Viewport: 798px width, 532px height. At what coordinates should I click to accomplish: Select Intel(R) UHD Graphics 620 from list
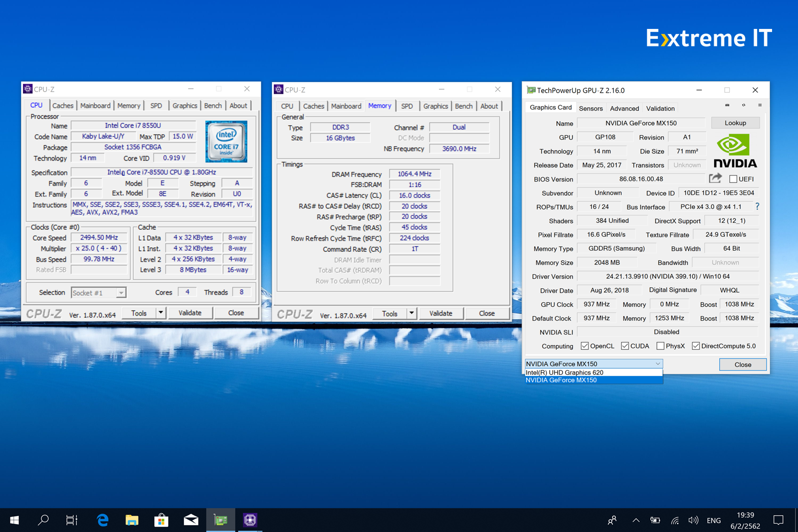[594, 372]
